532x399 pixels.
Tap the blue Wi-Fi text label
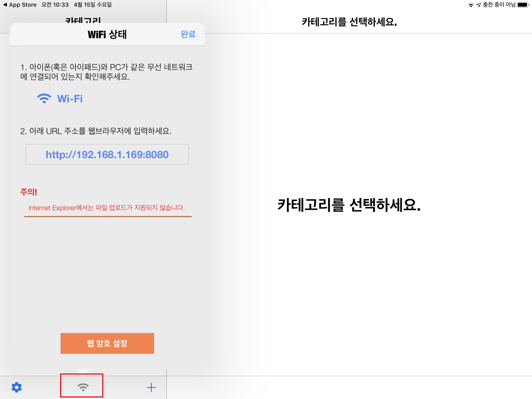70,99
